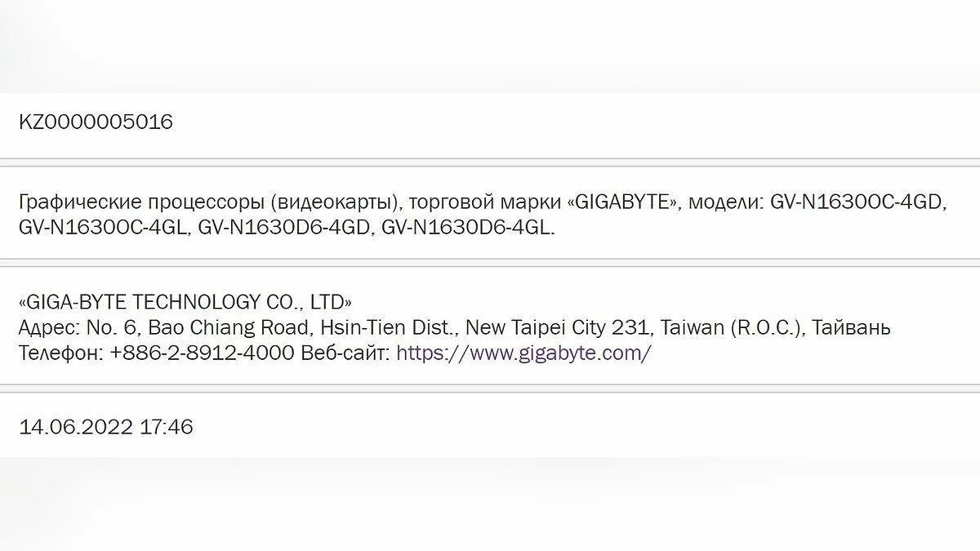Image resolution: width=980 pixels, height=551 pixels.
Task: Click the «GIGA-BYTE TECHNOLOGY CO., LTD» company name
Action: tap(186, 302)
